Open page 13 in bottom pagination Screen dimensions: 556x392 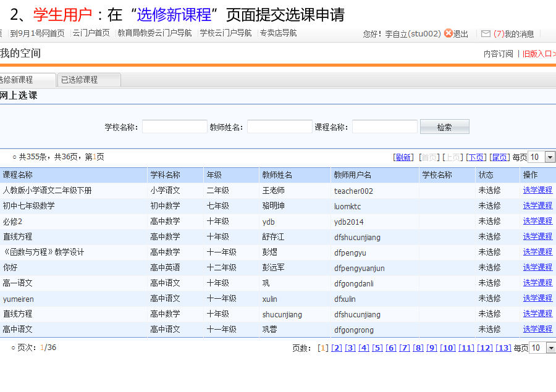[503, 348]
